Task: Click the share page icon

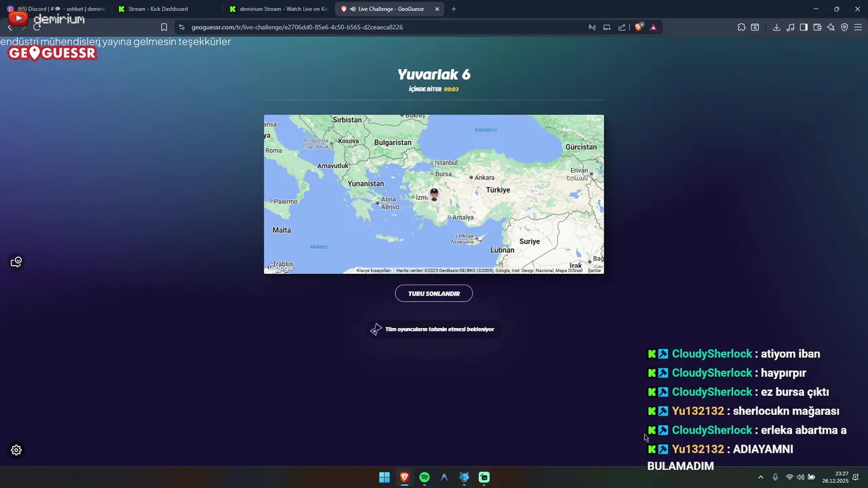Action: [x=622, y=27]
